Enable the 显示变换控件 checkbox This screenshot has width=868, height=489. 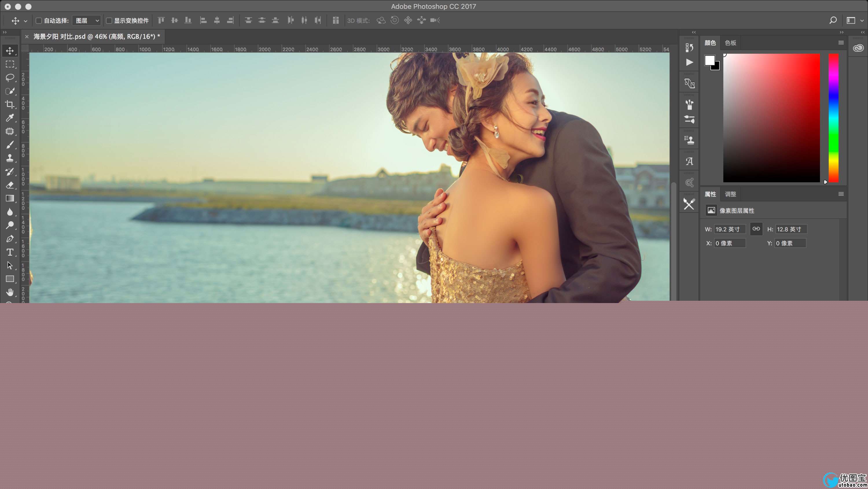click(109, 21)
